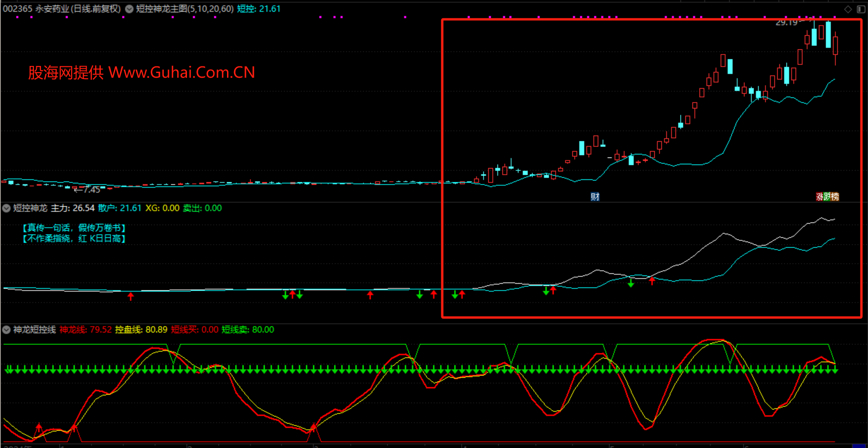The height and width of the screenshot is (448, 868).
Task: Click the text 【不作柔指绕，红 K日日高】
Action: (x=74, y=239)
